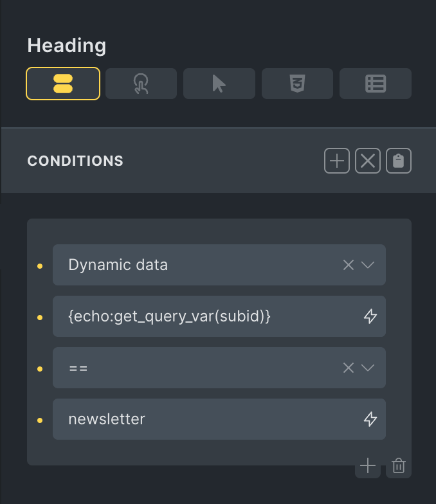
Task: Open the Attributes list tab icon
Action: tap(375, 84)
